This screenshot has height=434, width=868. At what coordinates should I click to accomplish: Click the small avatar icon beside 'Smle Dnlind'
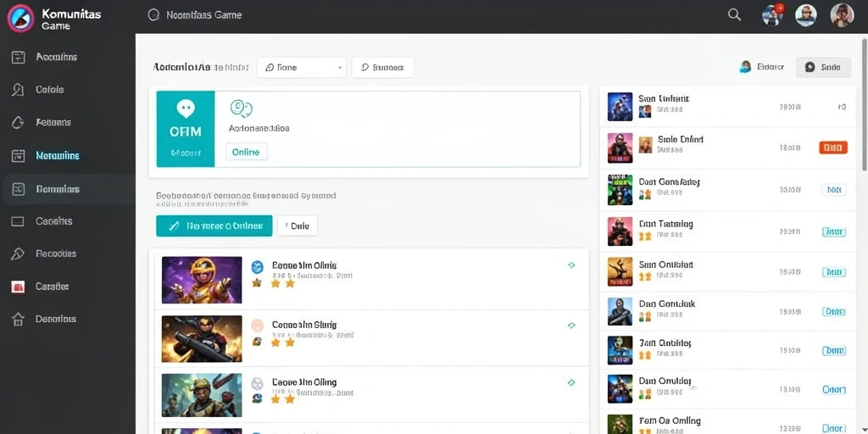pyautogui.click(x=645, y=145)
